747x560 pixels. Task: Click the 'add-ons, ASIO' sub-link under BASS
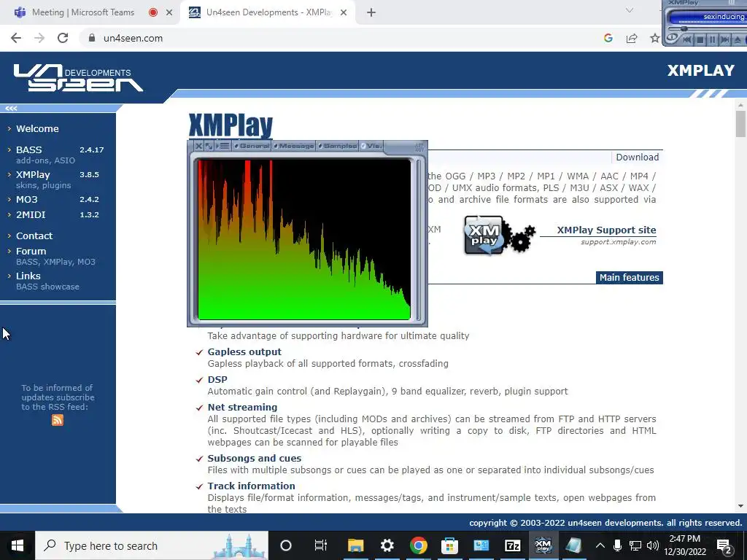pyautogui.click(x=45, y=160)
